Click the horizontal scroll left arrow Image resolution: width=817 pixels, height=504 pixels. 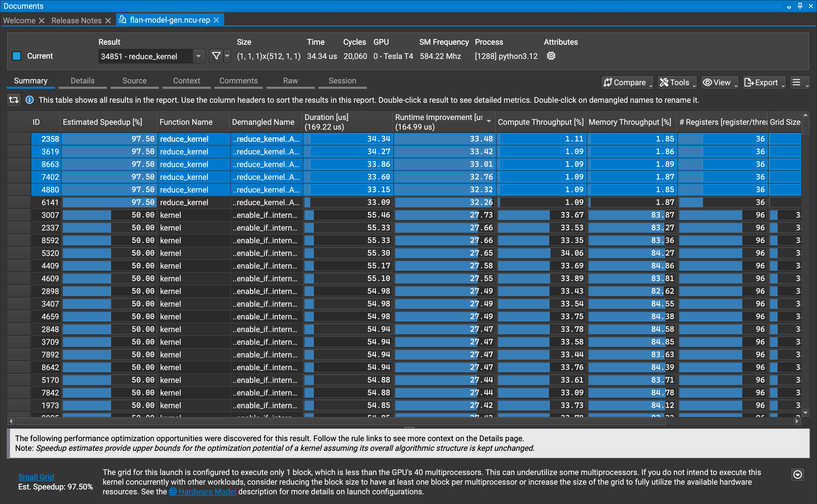(11, 421)
